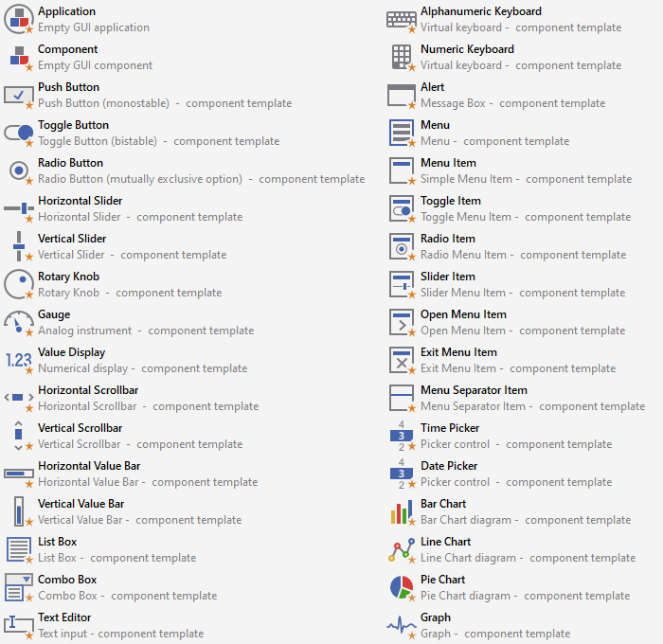Select the Menu component template
The height and width of the screenshot is (644, 663).
[435, 125]
